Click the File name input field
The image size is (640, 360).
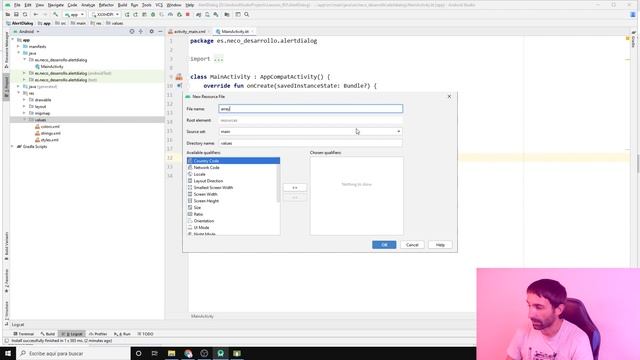[311, 109]
